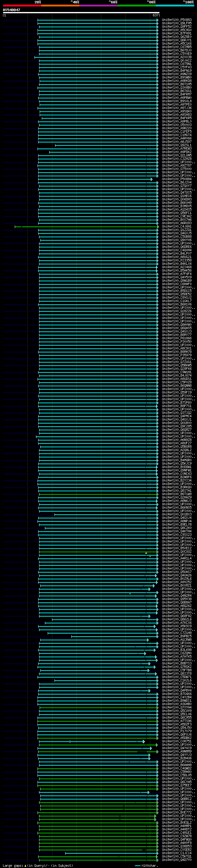The width and height of the screenshot is (197, 868).
Task: Select hit label UniRef100_C1GKL7
Action: click(x=177, y=301)
